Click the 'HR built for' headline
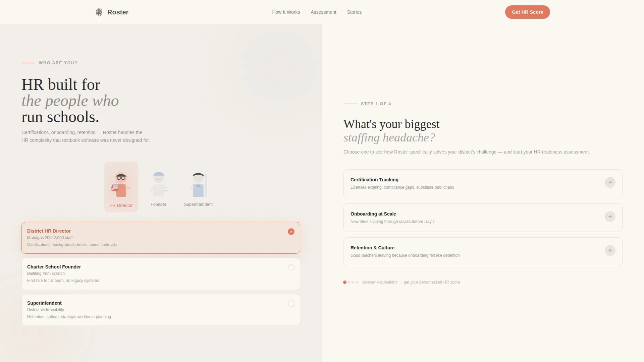The image size is (644, 362). (61, 84)
